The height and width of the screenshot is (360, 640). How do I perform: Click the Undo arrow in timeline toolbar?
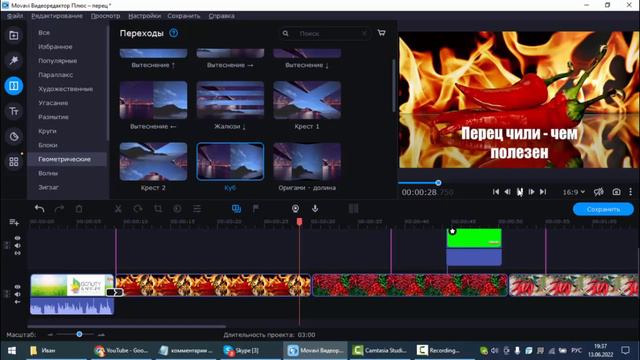(40, 209)
